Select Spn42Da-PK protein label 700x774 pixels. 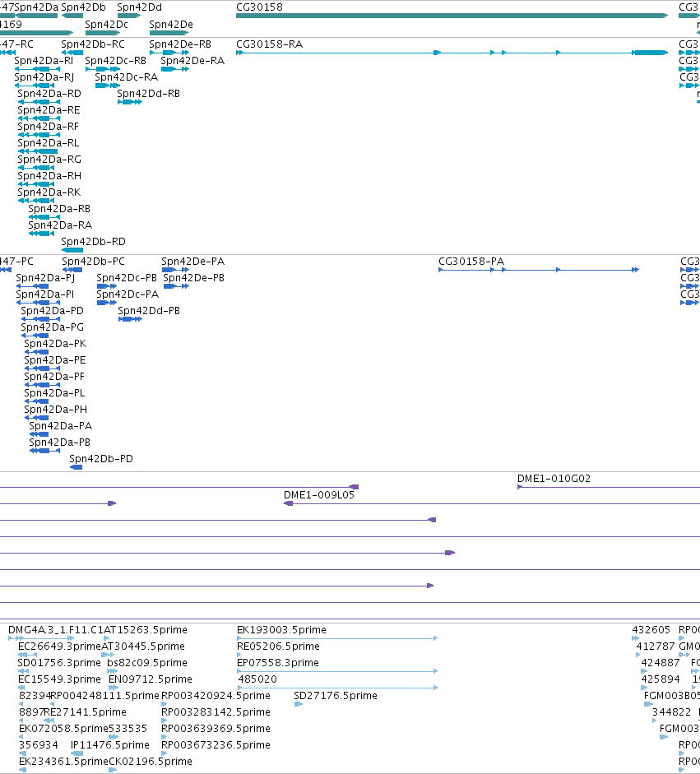[x=55, y=344]
